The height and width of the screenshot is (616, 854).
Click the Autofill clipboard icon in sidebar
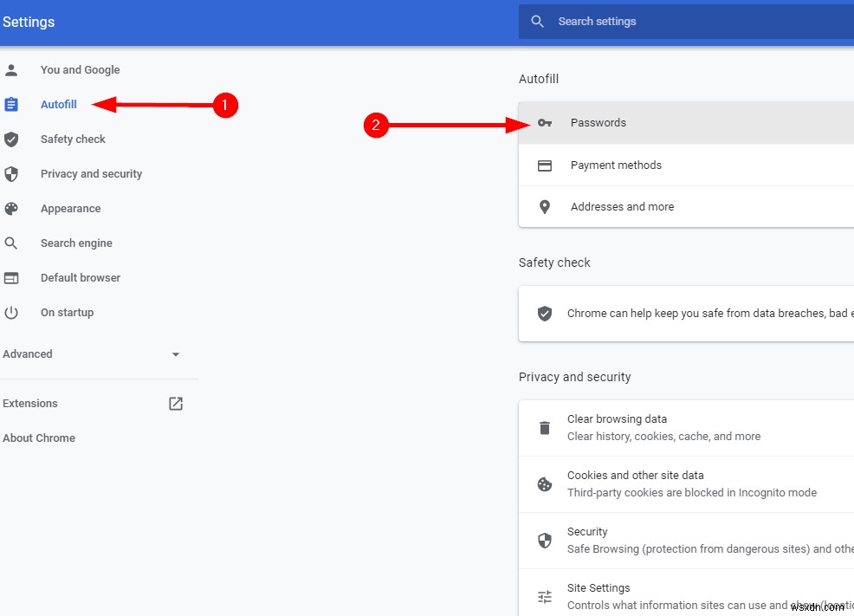(11, 105)
